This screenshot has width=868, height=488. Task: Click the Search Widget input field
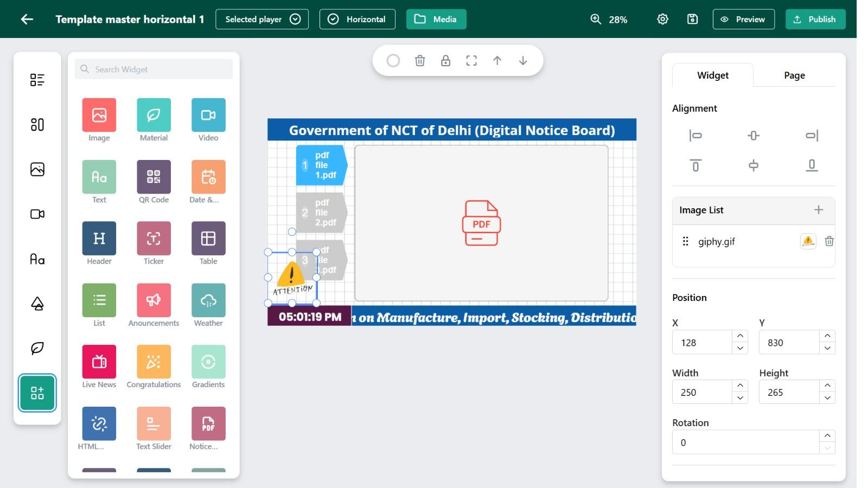tap(154, 69)
